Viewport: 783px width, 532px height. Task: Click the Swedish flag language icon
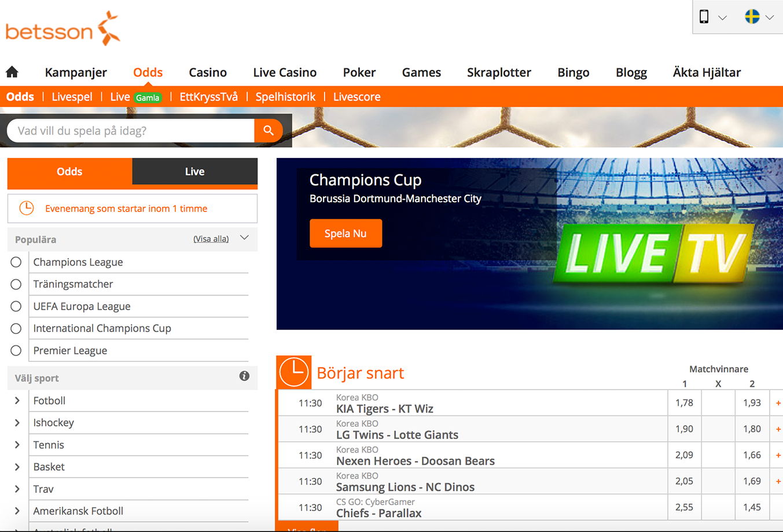click(752, 17)
